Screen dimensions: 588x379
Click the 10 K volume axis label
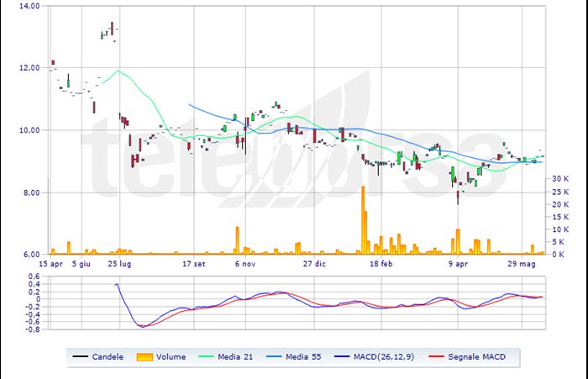pos(560,229)
